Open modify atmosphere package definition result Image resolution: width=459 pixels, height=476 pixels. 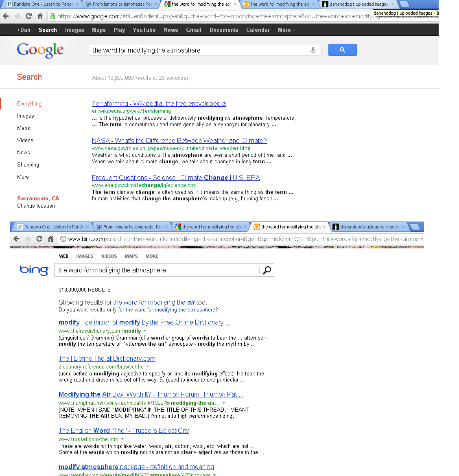136,467
